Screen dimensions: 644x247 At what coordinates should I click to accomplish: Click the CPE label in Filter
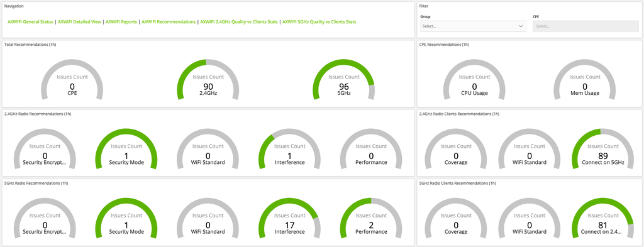point(536,17)
